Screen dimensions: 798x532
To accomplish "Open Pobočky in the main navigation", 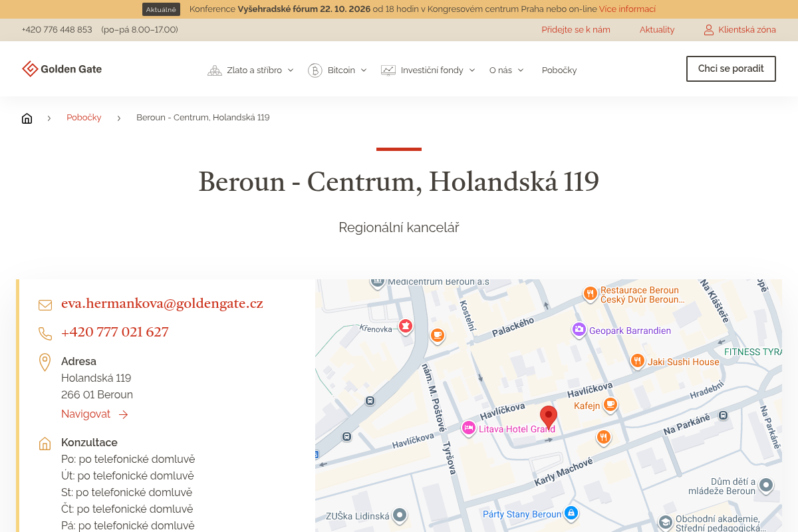I will coord(559,70).
